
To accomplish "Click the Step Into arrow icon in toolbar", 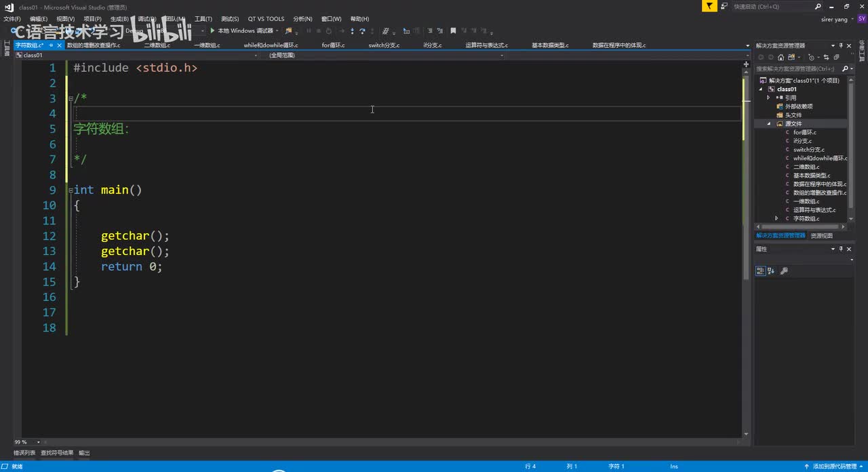I will pos(353,31).
